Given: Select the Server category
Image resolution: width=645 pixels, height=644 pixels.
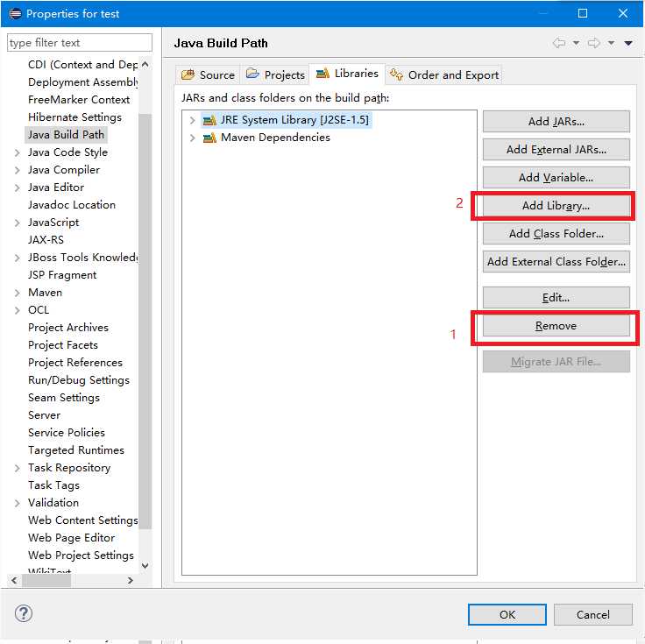Looking at the screenshot, I should (44, 415).
